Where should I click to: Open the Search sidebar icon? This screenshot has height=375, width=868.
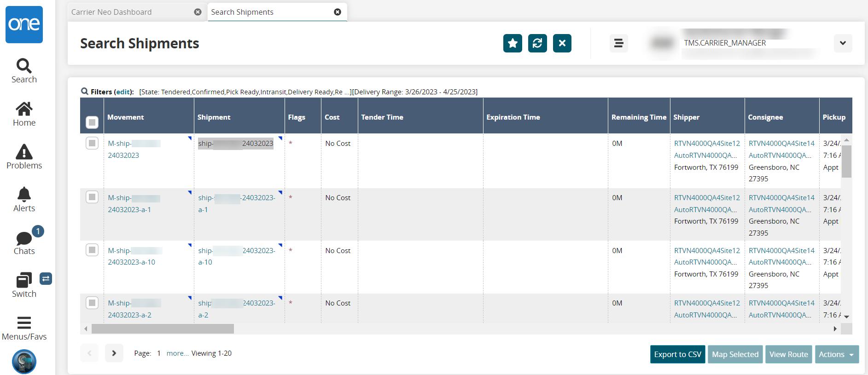tap(24, 66)
